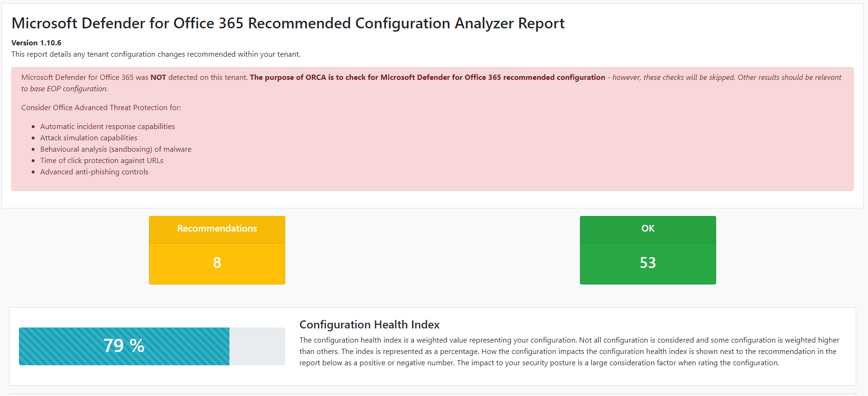The image size is (868, 396).
Task: Click Behavioural analysis (sandboxing) of malware item
Action: [x=115, y=149]
